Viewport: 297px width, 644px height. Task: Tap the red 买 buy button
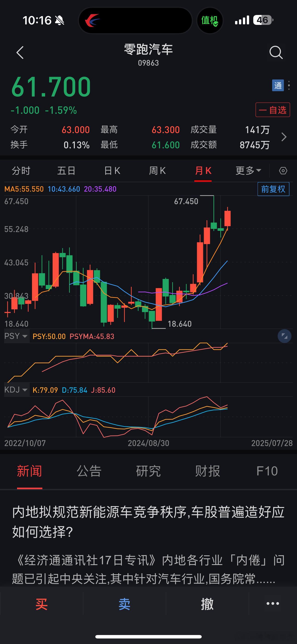[x=41, y=604]
